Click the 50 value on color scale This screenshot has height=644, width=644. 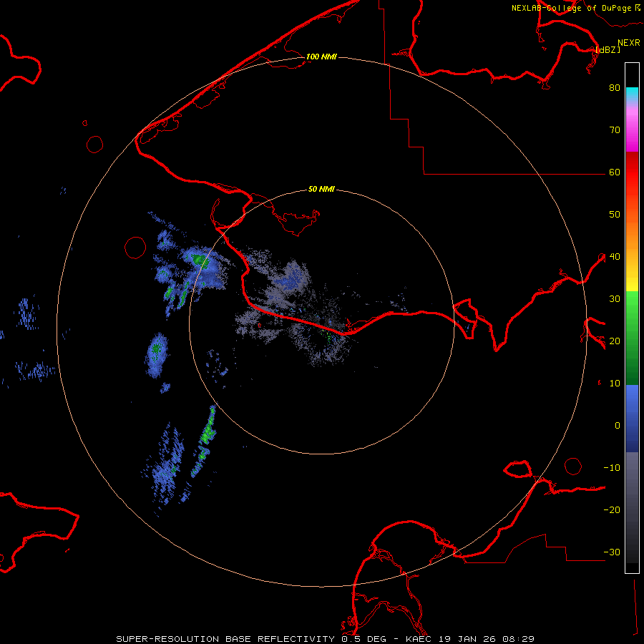(615, 215)
